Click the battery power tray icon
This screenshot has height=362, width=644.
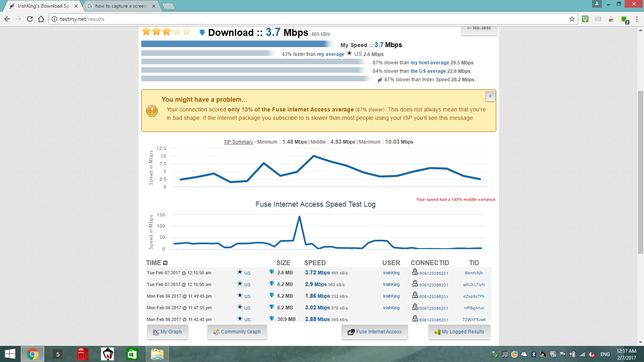(572, 354)
